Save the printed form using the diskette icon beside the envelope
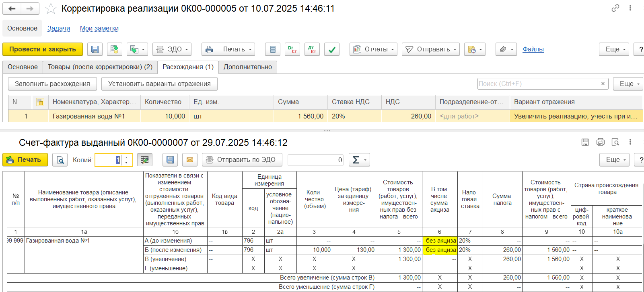Viewport: 644px width, 292px height. tap(170, 160)
